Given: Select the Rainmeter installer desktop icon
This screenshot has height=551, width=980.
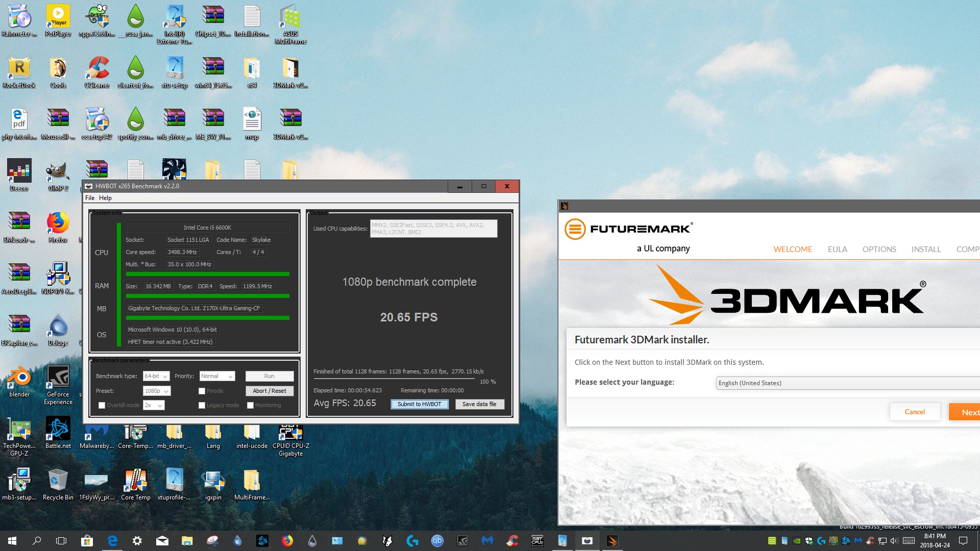Looking at the screenshot, I should [x=19, y=21].
